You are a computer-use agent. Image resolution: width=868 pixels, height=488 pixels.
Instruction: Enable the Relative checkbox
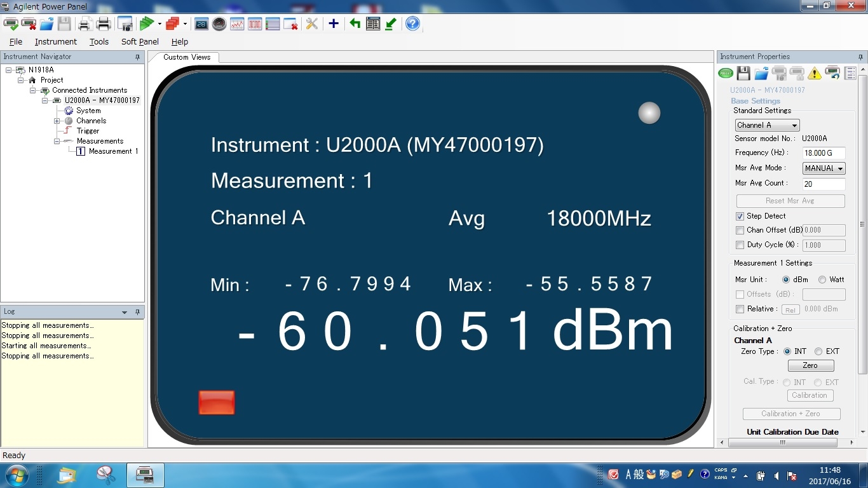click(x=740, y=309)
